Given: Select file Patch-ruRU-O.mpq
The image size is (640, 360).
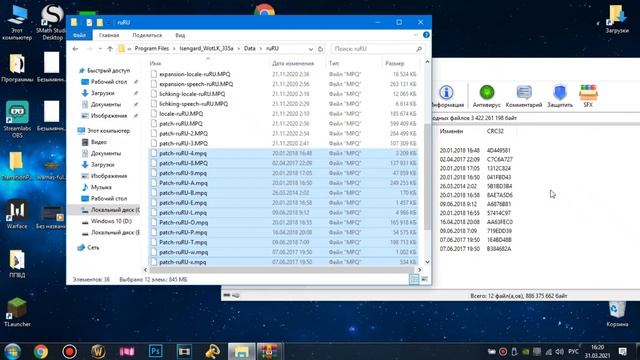Looking at the screenshot, I should (183, 222).
